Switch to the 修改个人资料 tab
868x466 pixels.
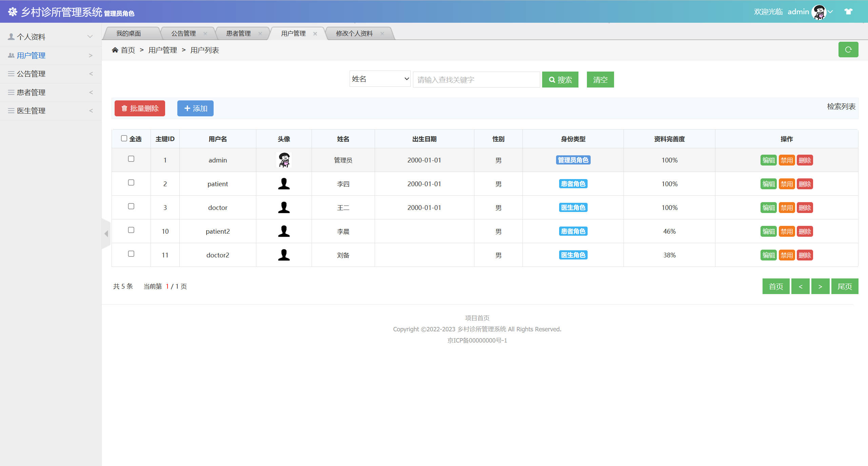pos(354,33)
